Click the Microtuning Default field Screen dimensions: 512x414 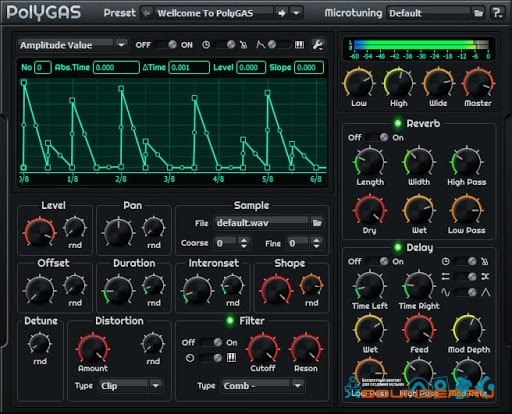tap(429, 13)
